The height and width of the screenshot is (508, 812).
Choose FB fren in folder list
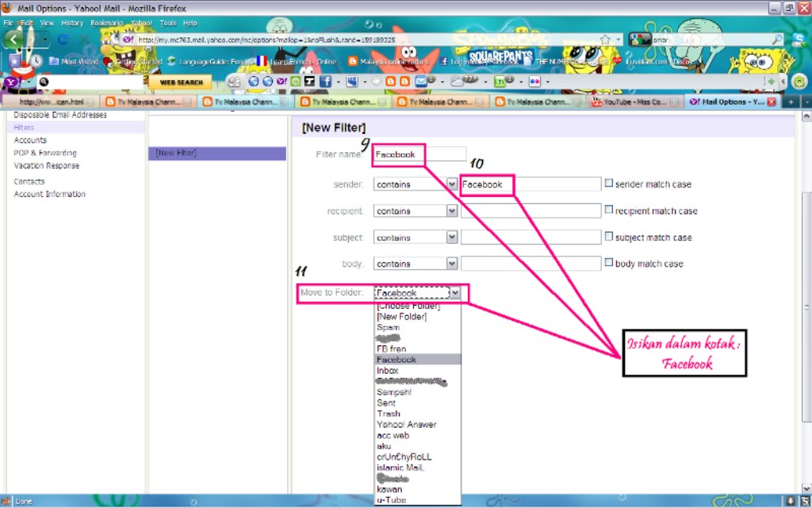417,349
